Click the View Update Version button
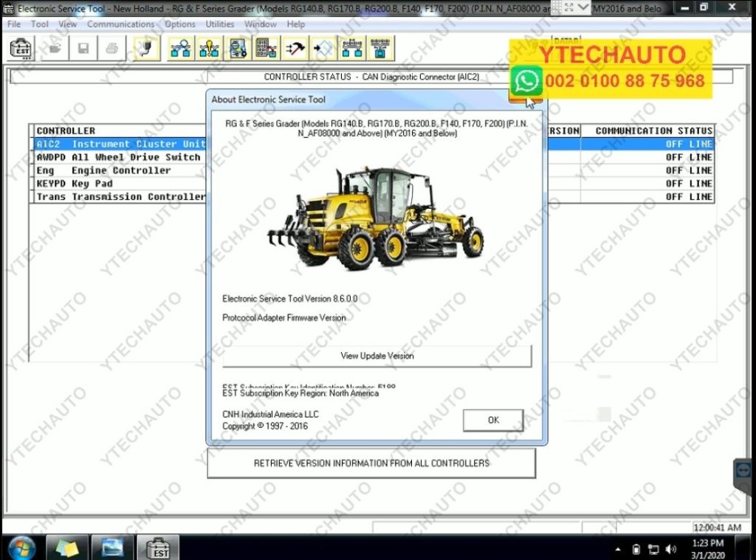The height and width of the screenshot is (560, 756). pos(377,356)
